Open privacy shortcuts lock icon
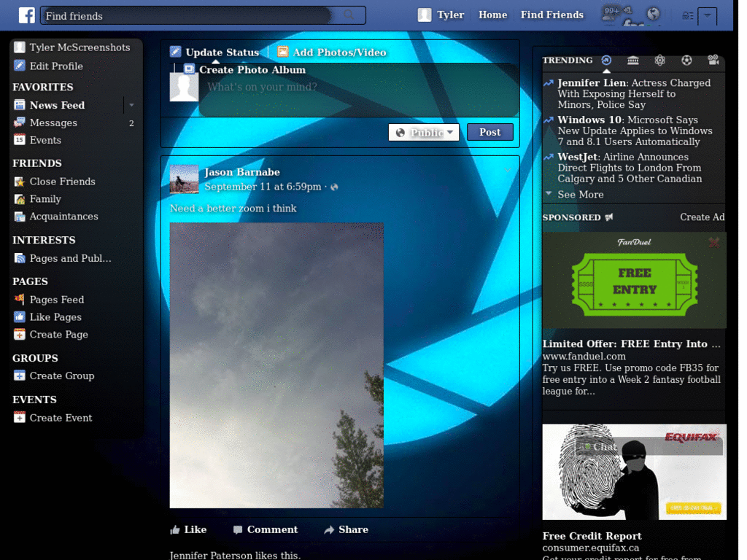 687,16
